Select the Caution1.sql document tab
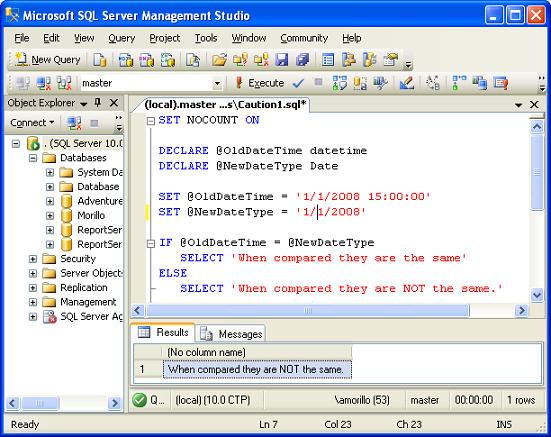The width and height of the screenshot is (551, 437). (225, 105)
